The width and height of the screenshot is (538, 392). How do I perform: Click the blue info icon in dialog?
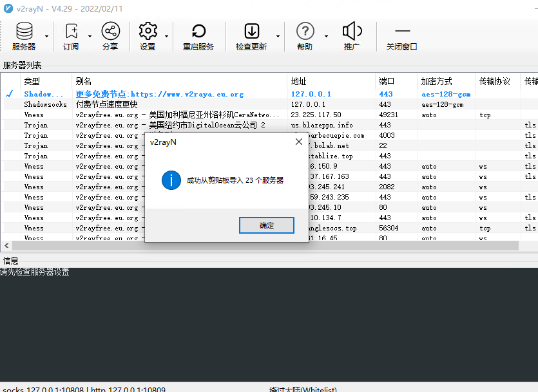point(171,180)
